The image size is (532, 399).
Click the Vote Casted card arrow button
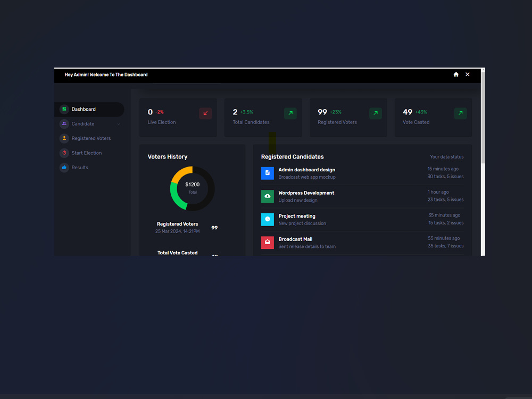click(x=460, y=113)
